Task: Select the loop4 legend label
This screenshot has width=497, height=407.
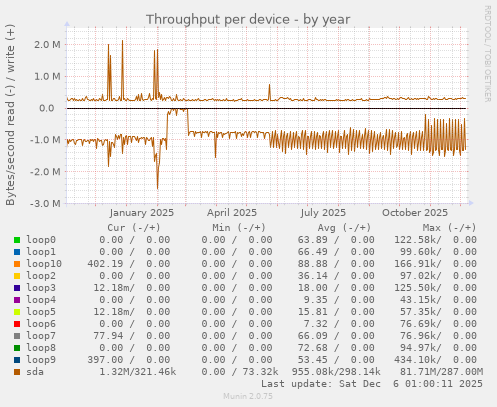Action: coord(41,300)
